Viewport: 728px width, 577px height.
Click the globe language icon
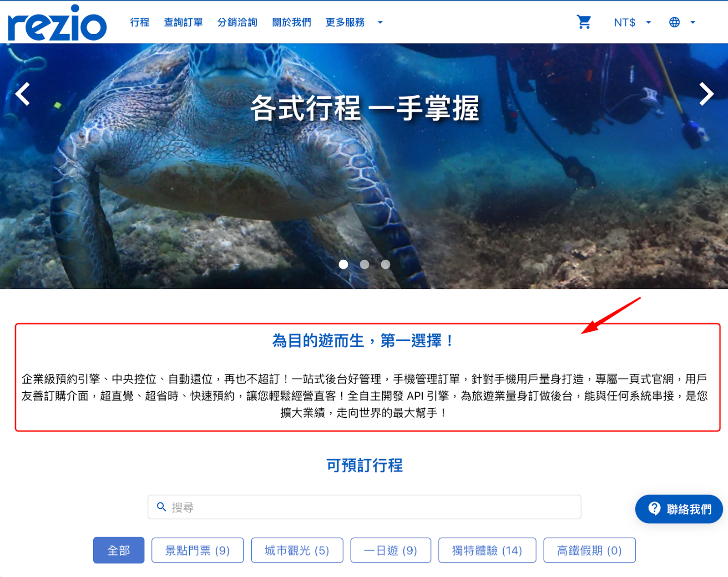(x=674, y=22)
